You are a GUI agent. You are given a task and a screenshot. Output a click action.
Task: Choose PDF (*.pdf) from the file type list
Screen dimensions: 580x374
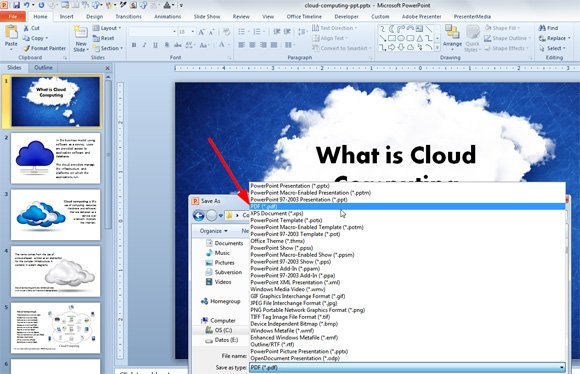408,206
